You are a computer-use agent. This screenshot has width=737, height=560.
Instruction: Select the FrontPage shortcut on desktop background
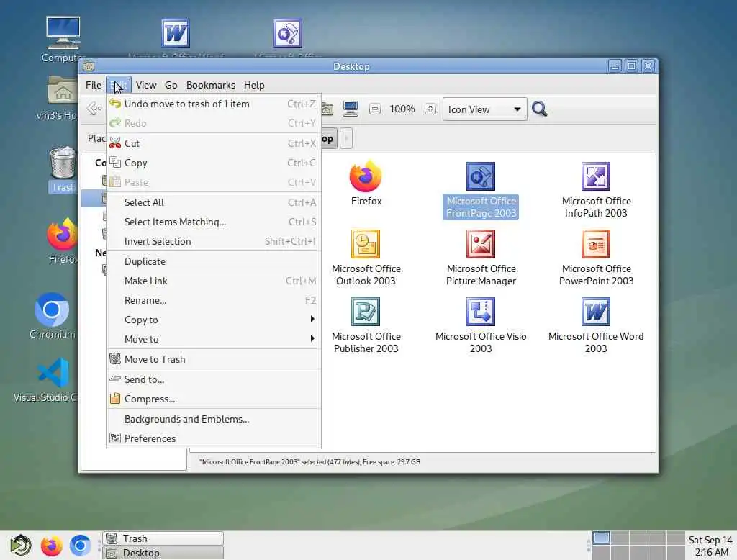288,33
